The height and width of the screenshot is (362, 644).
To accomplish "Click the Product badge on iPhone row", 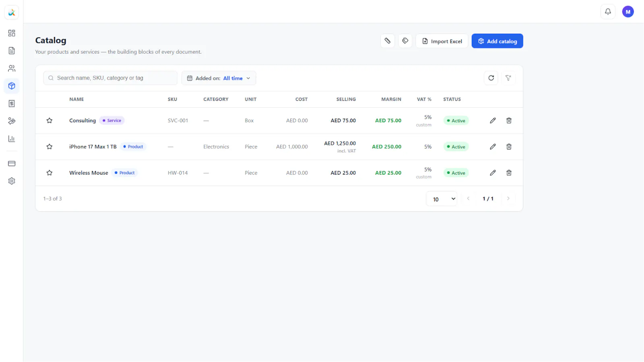I will click(x=133, y=147).
